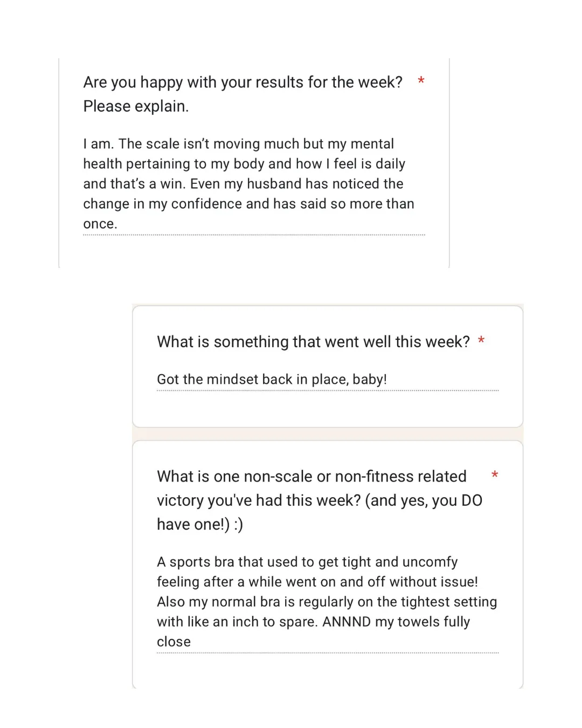The width and height of the screenshot is (582, 728).
Task: Focus the "Got the mindset back in place" answer
Action: [x=328, y=380]
